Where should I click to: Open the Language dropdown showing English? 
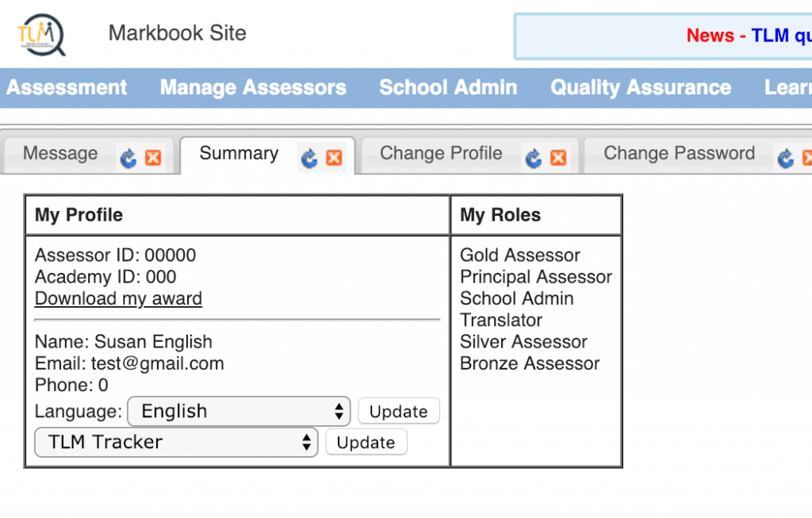coord(239,411)
